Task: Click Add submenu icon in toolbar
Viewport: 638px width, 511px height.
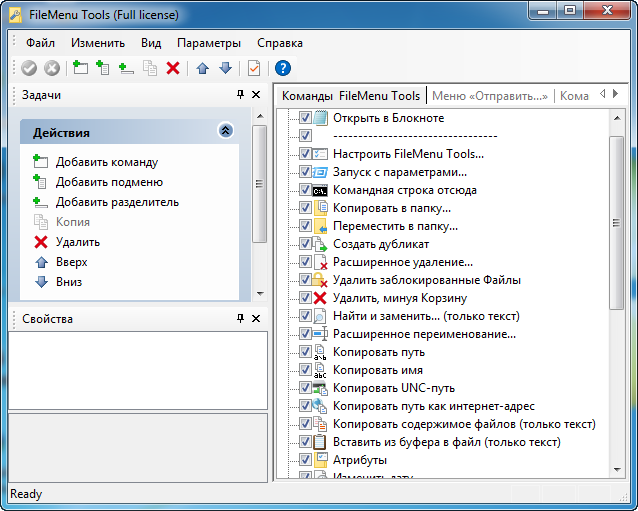Action: coord(103,68)
